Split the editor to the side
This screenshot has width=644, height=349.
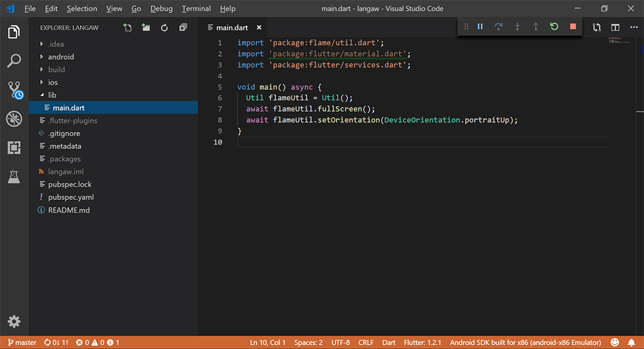point(615,27)
